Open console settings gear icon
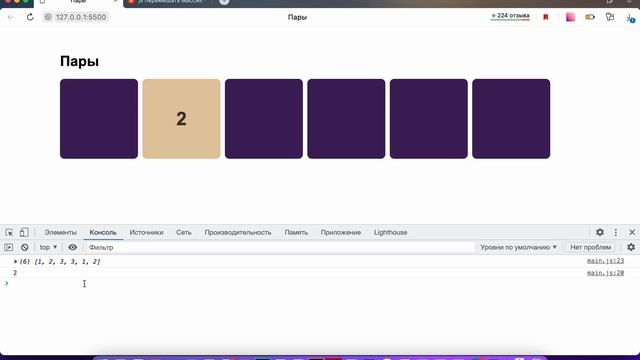The width and height of the screenshot is (640, 360). coord(631,247)
